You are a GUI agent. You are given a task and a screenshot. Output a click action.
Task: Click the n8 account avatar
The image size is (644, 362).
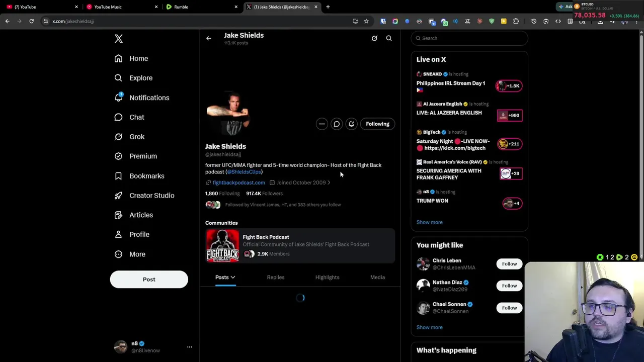(121, 347)
